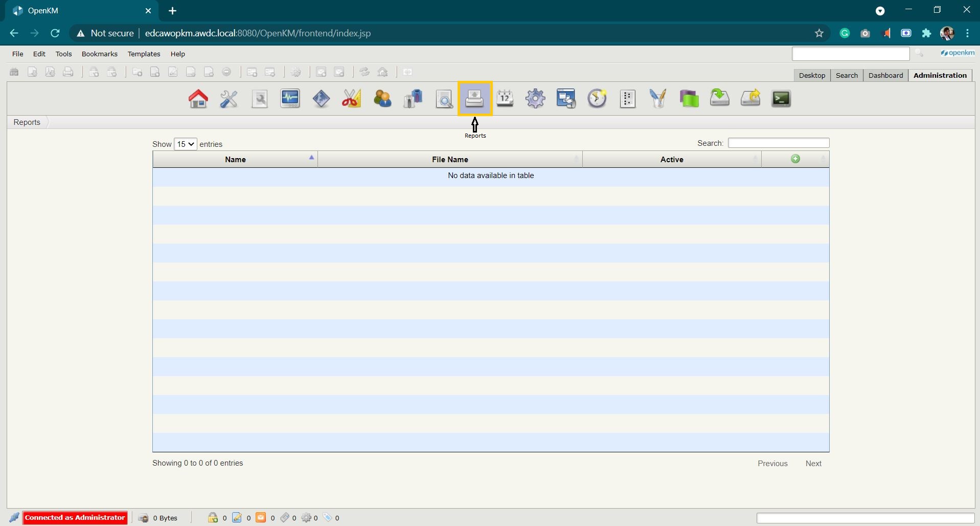Click the pens in a cup icon
The image size is (980, 526).
[x=658, y=98]
